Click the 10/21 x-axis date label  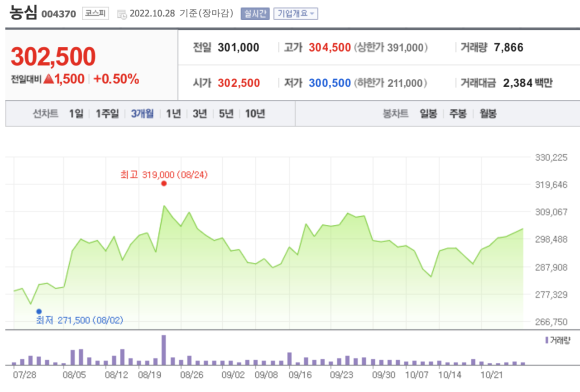click(x=492, y=375)
